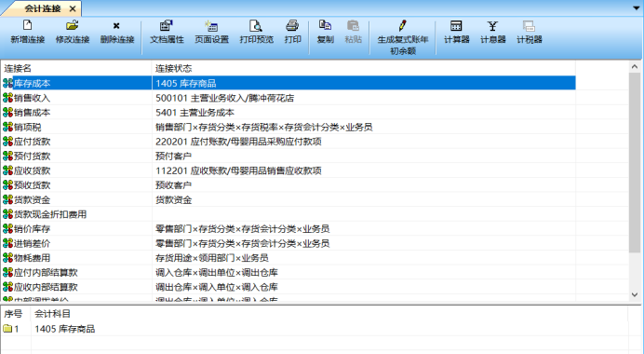Open 页面设置 in the toolbar

(x=211, y=25)
